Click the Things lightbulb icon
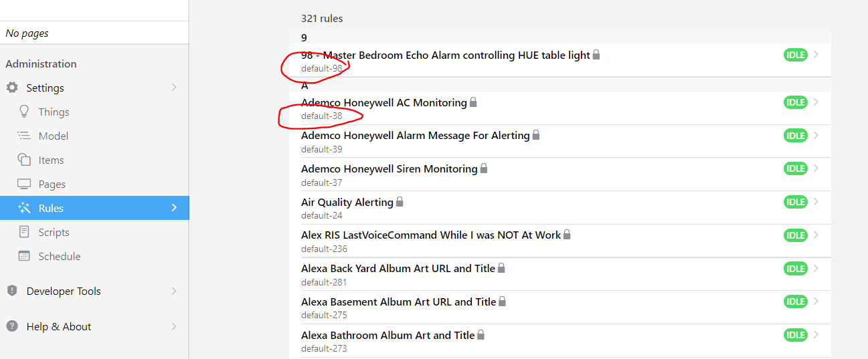868x359 pixels. [x=24, y=112]
